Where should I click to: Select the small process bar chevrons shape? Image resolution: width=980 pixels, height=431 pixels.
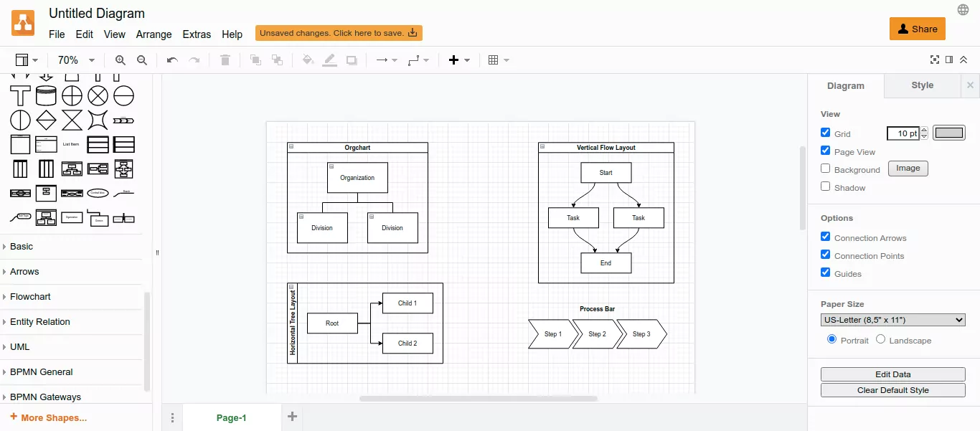123,120
